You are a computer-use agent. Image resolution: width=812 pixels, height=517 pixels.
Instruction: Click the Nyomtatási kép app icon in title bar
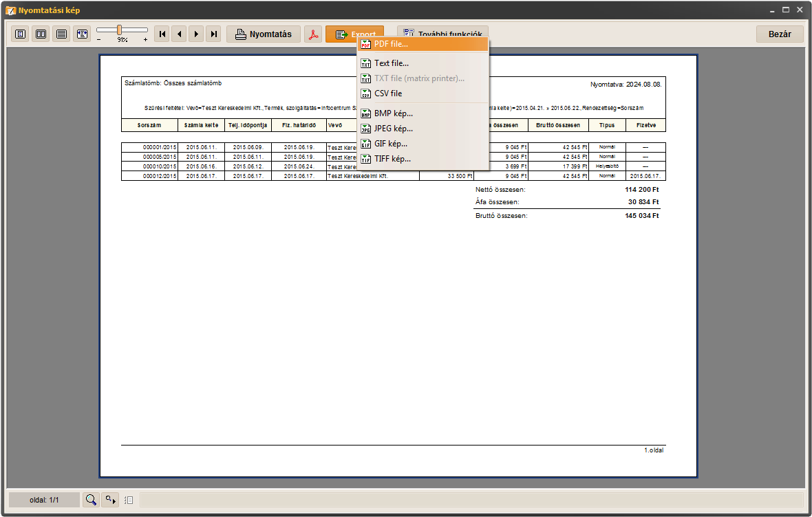(x=10, y=10)
